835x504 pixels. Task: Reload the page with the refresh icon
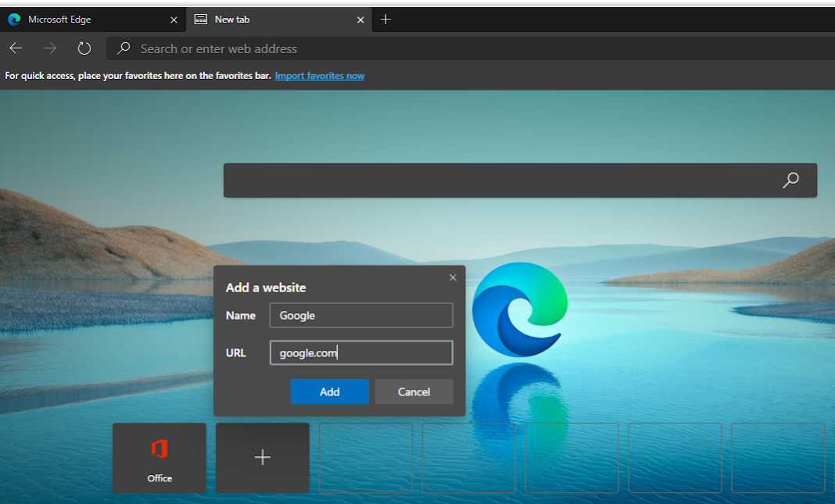84,48
